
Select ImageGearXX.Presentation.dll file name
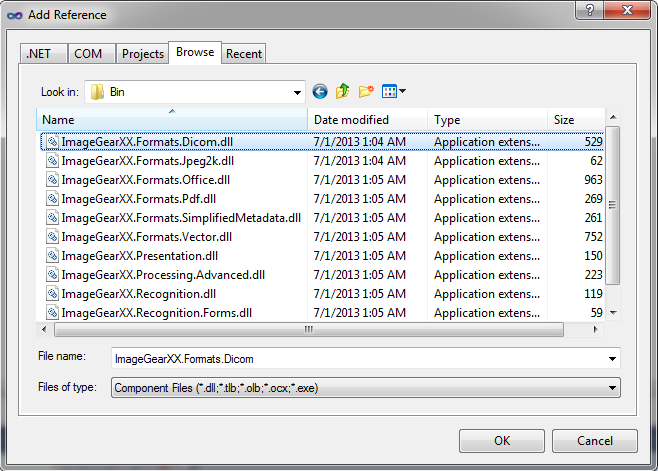(x=140, y=256)
